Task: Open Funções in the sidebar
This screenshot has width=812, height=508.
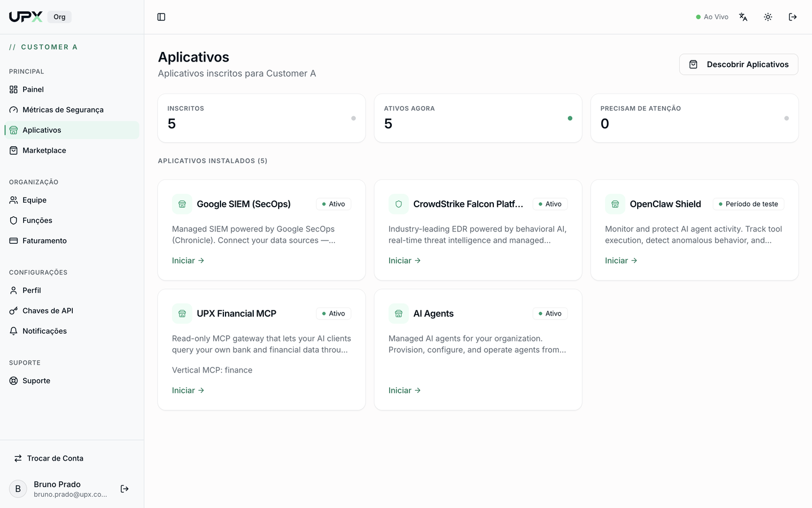Action: pyautogui.click(x=72, y=220)
